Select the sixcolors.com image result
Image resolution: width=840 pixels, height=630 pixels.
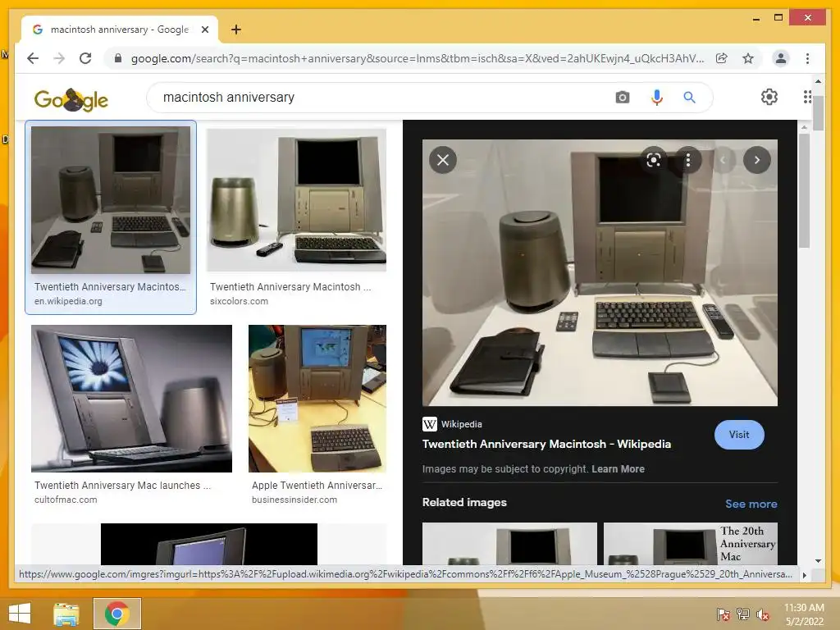[x=296, y=199]
